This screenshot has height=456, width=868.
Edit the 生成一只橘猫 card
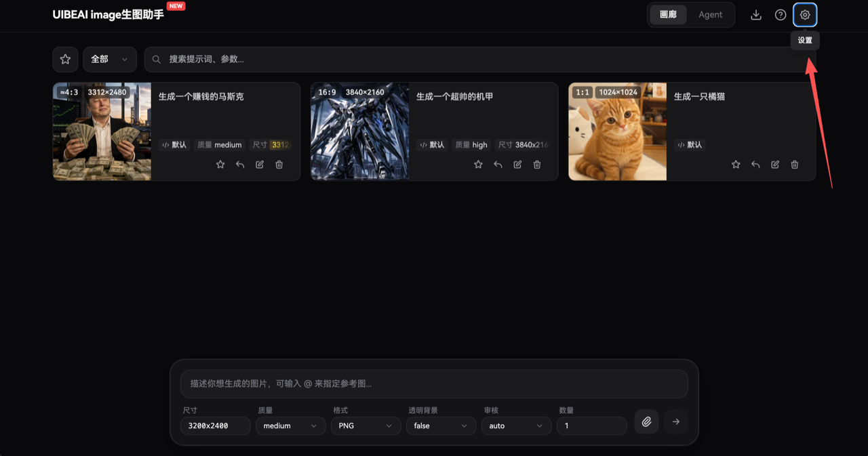point(775,165)
